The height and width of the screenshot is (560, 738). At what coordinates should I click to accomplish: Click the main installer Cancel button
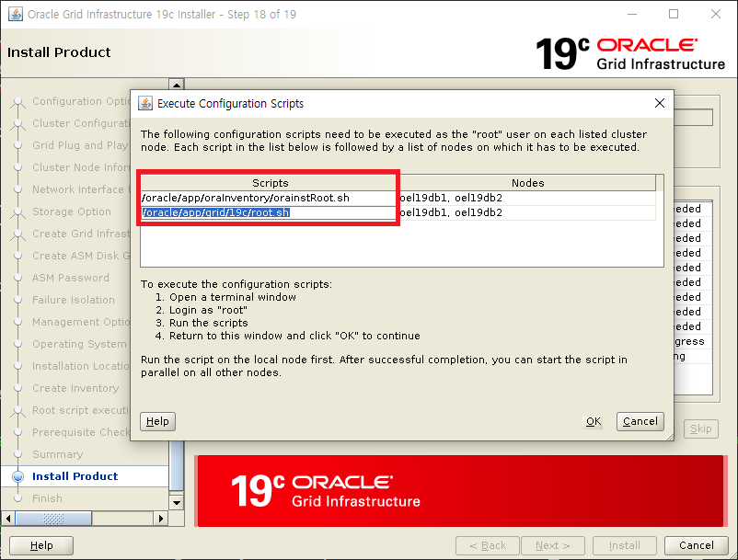pos(696,545)
